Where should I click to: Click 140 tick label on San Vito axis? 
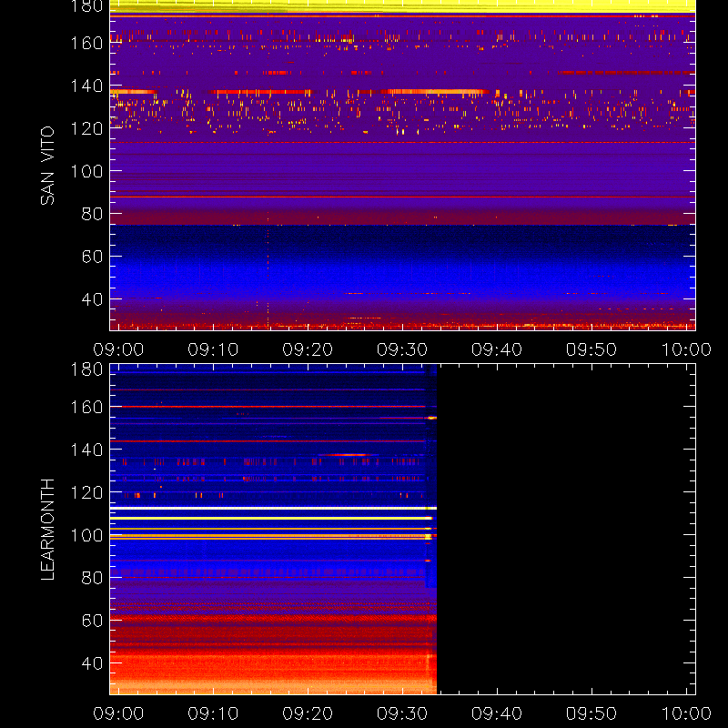click(86, 86)
